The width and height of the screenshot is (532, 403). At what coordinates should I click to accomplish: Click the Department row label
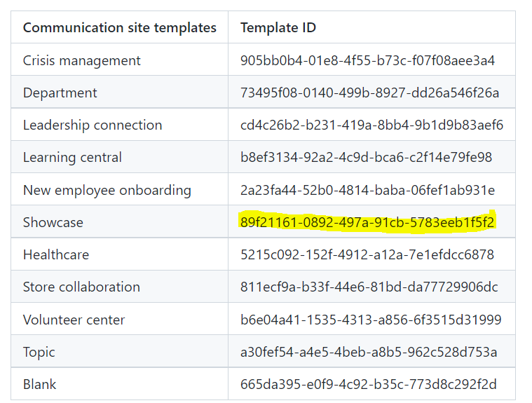tap(60, 93)
